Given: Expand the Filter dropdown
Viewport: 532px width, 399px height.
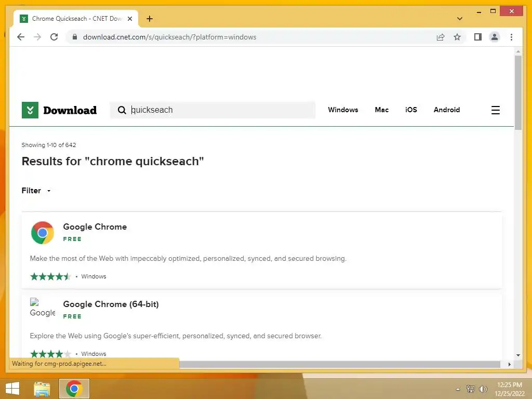Looking at the screenshot, I should click(x=36, y=191).
